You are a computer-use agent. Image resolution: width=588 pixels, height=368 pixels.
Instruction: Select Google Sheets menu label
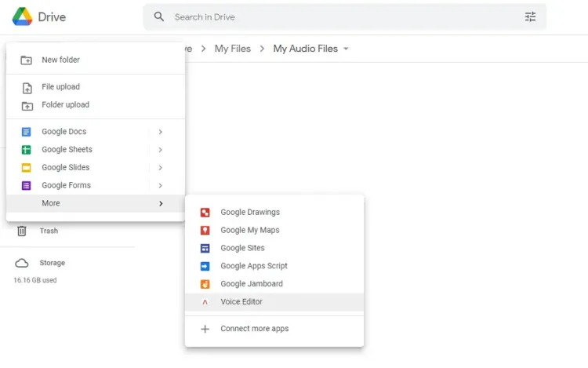(67, 150)
